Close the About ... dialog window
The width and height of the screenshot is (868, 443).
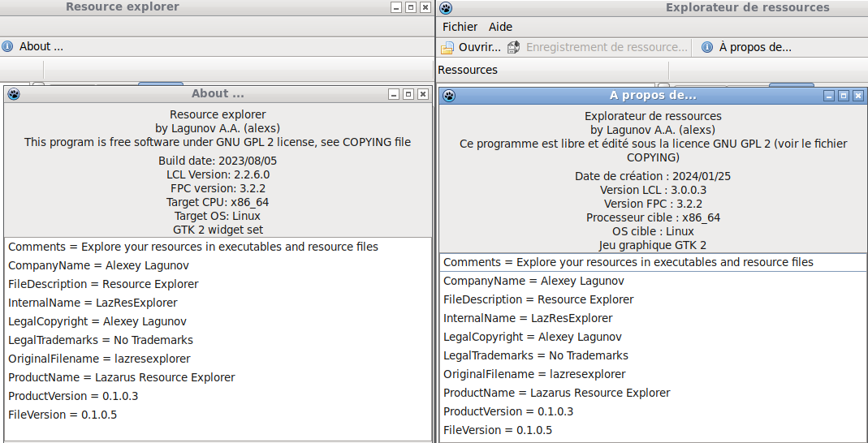(422, 94)
